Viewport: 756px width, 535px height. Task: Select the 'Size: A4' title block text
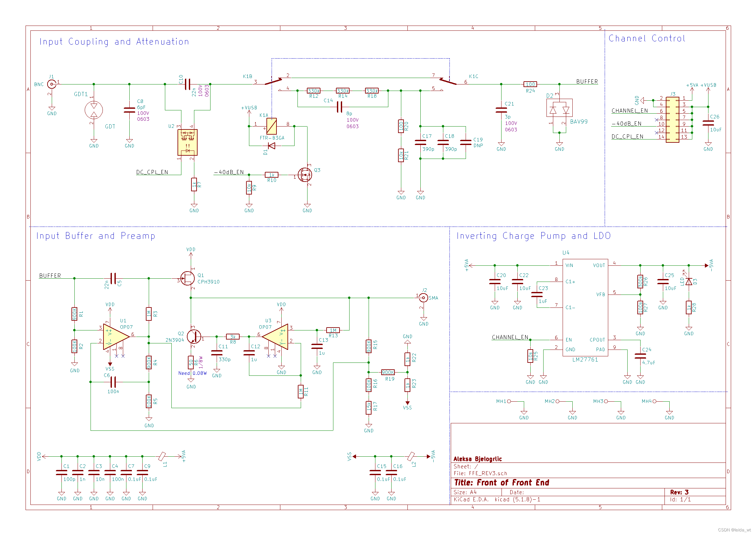pos(465,492)
